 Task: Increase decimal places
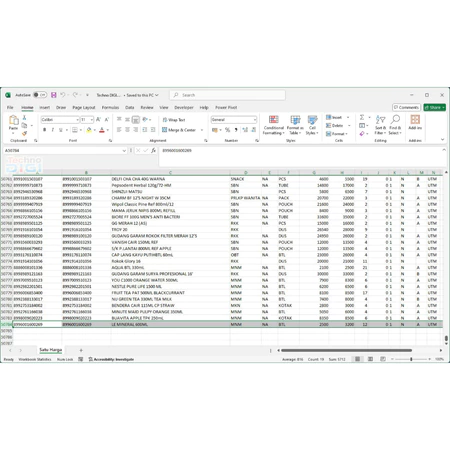pyautogui.click(x=245, y=130)
